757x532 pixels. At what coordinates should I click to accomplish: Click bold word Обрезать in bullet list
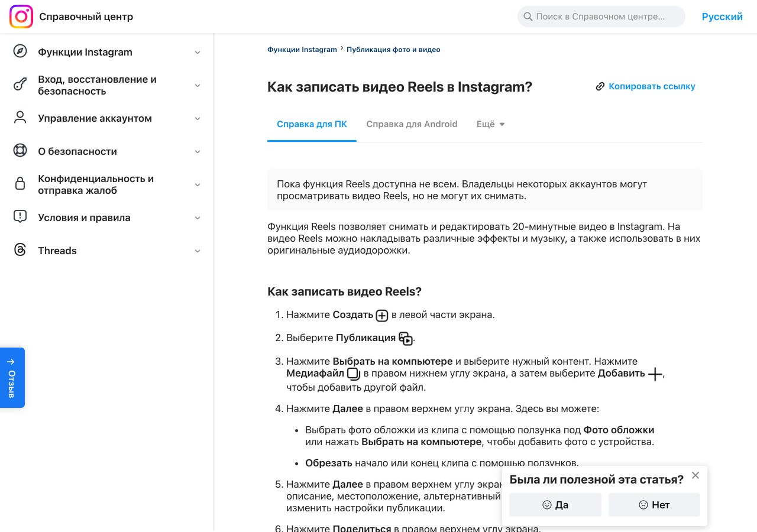point(330,463)
